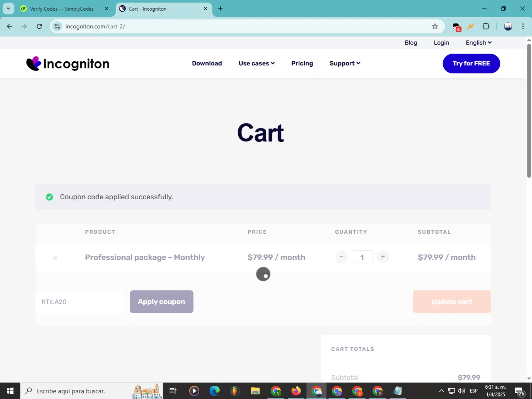Bookmark this page with the star icon
Image resolution: width=532 pixels, height=399 pixels.
[435, 27]
